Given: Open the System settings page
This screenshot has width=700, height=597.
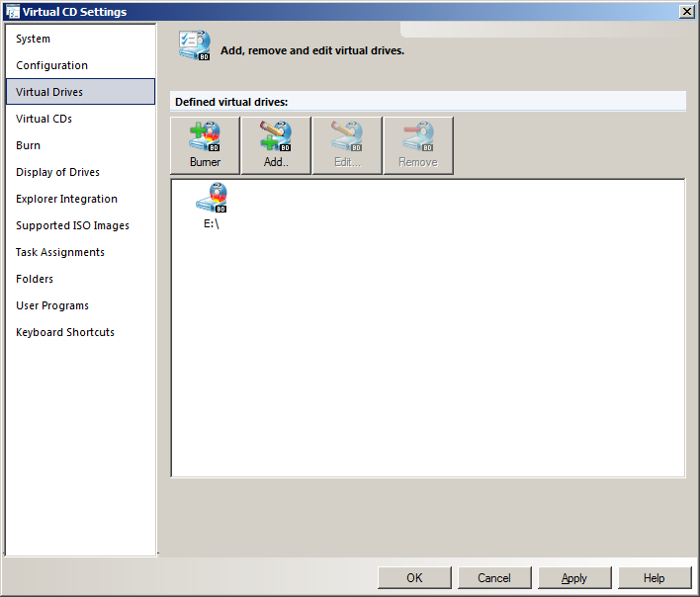Looking at the screenshot, I should tap(81, 39).
